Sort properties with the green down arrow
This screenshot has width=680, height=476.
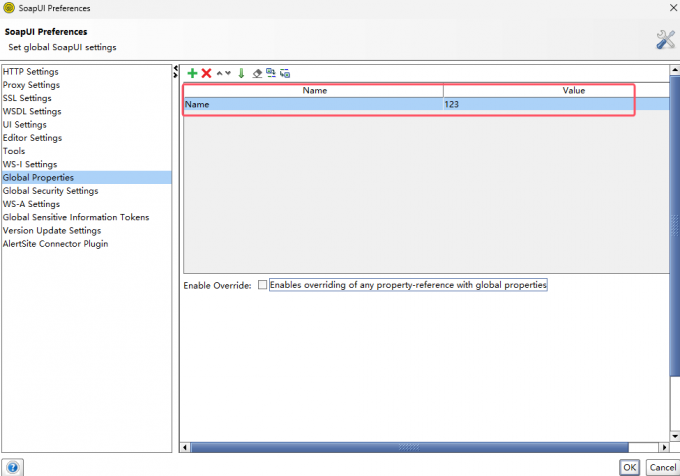coord(242,73)
